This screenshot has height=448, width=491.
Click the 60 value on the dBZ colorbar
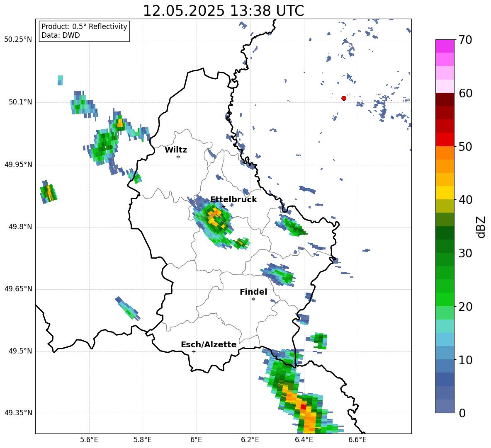point(465,93)
